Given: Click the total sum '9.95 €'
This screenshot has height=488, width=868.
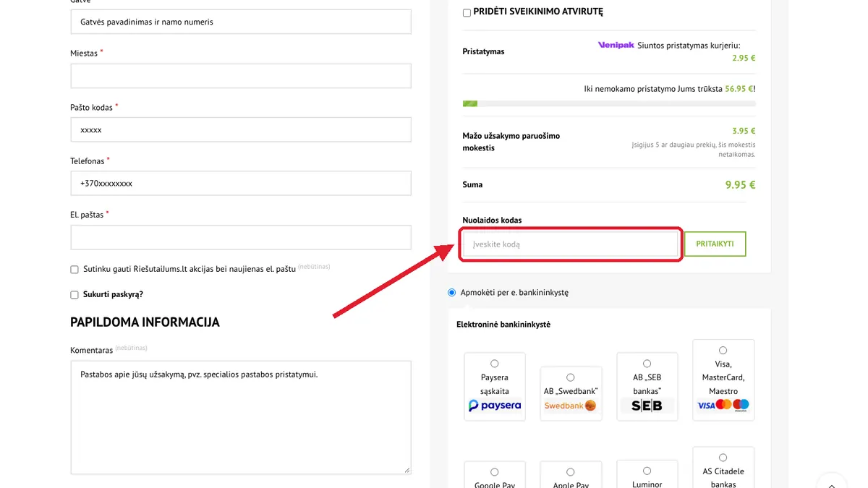Looking at the screenshot, I should (x=740, y=185).
